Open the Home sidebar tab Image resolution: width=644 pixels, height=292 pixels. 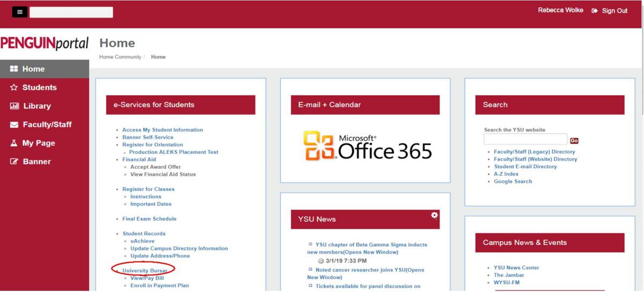[33, 69]
